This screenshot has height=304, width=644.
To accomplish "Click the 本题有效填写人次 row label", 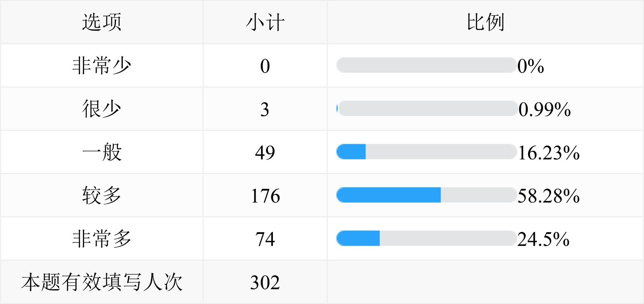I will 102,282.
